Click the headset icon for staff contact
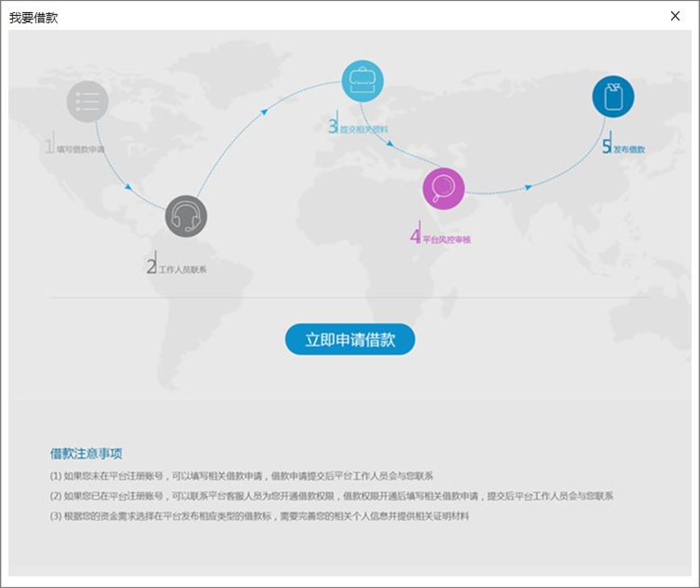Image resolution: width=700 pixels, height=588 pixels. click(186, 216)
